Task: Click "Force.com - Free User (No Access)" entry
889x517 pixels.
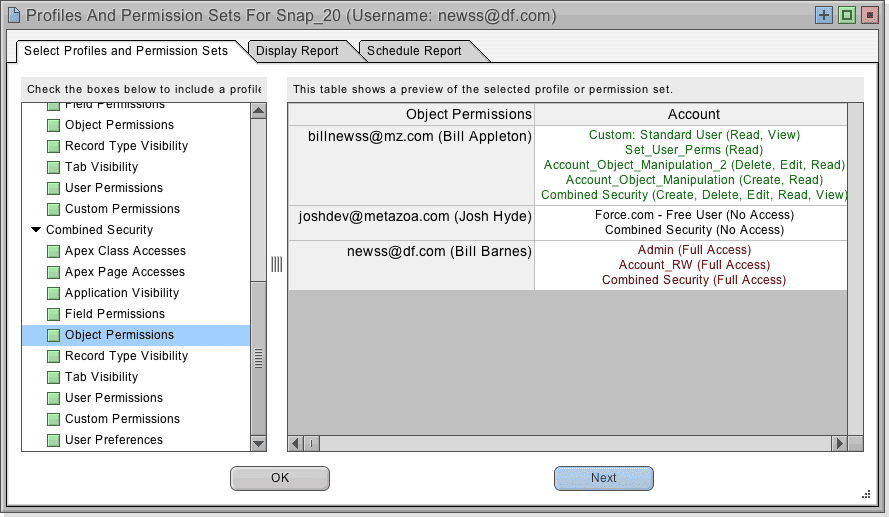Action: click(x=694, y=215)
